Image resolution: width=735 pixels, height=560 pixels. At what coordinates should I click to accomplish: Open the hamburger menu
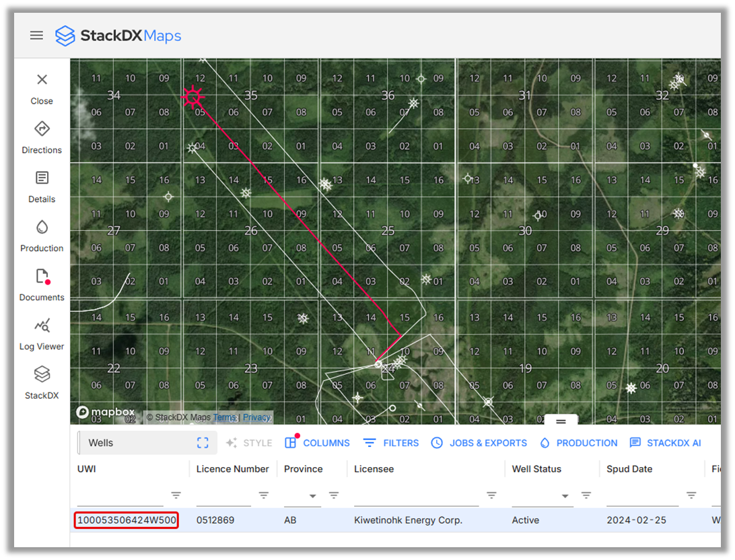tap(36, 36)
